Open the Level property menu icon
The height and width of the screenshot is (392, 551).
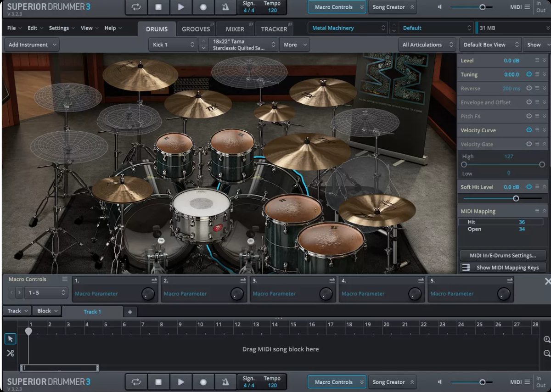537,60
